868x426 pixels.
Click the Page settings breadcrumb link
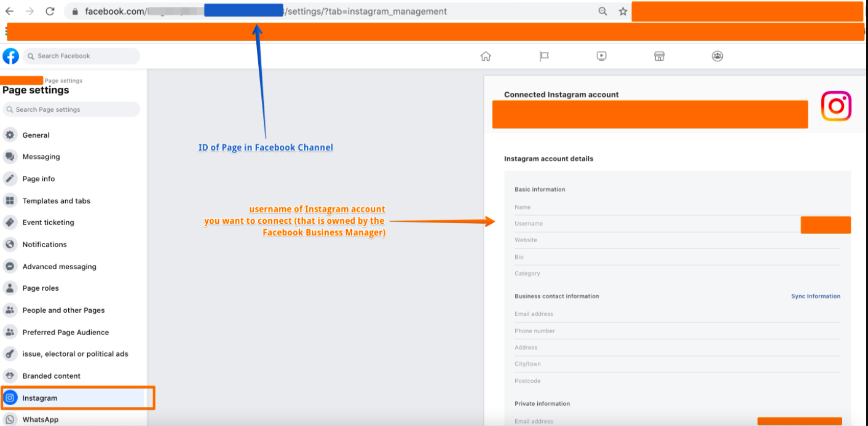pos(63,81)
